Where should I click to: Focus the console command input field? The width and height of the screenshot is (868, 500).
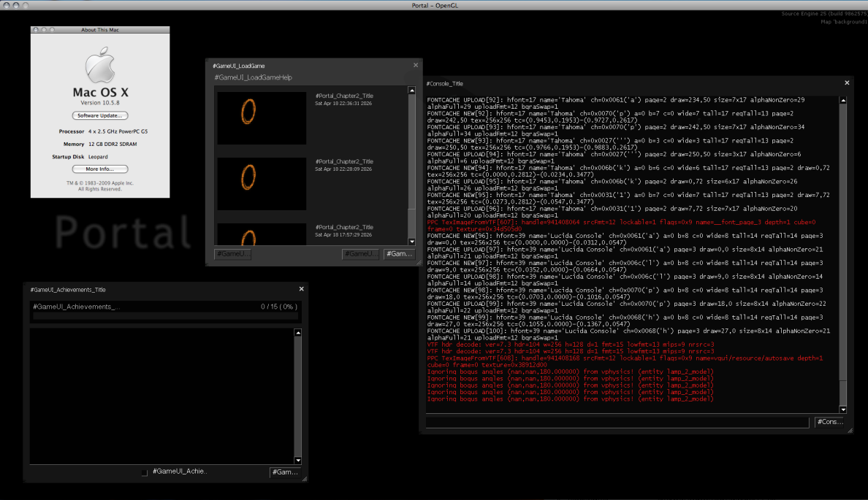617,422
